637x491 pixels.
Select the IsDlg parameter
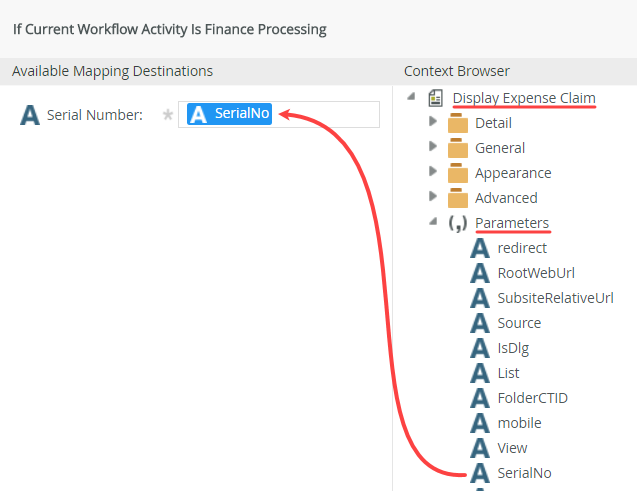tap(513, 348)
